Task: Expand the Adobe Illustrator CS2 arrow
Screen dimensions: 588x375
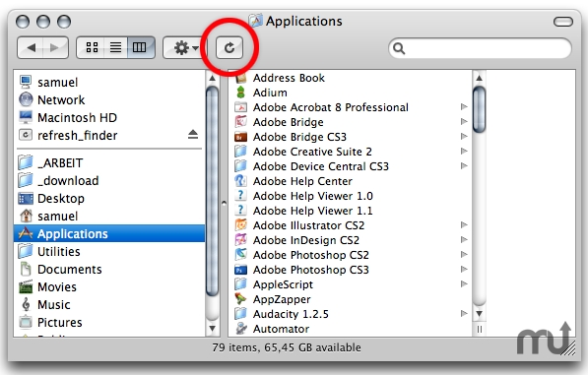Action: click(x=464, y=224)
